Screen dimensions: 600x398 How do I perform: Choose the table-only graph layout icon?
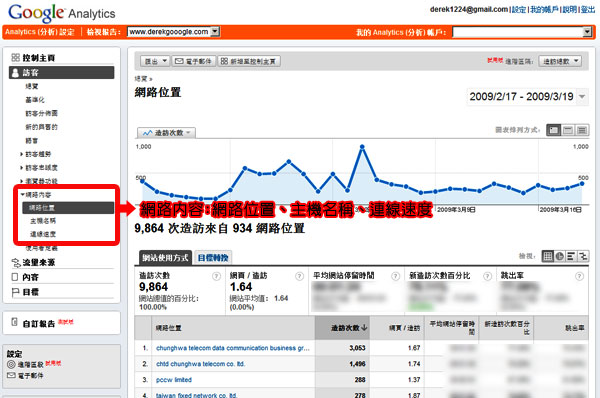[x=582, y=130]
